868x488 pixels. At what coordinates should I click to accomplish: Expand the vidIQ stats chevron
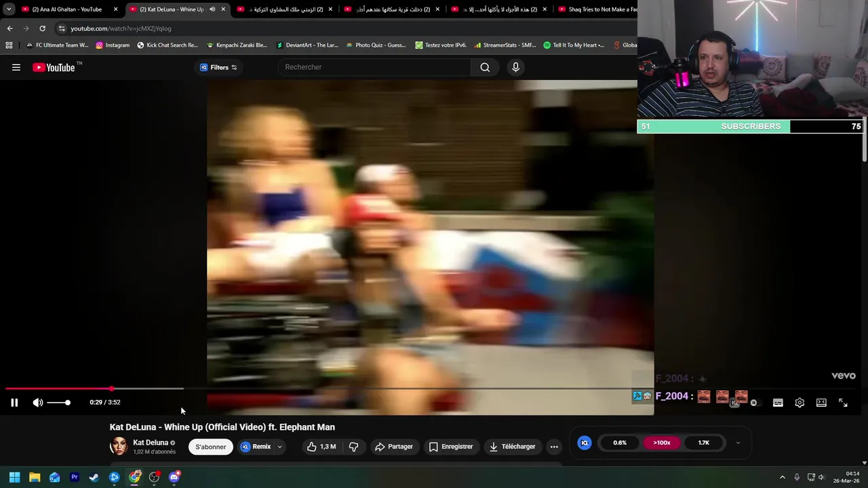738,443
